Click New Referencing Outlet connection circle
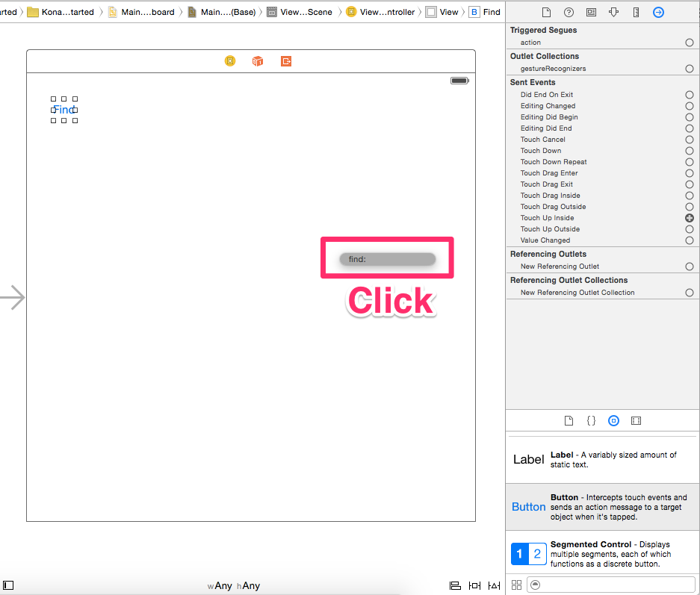The image size is (700, 595). click(690, 267)
